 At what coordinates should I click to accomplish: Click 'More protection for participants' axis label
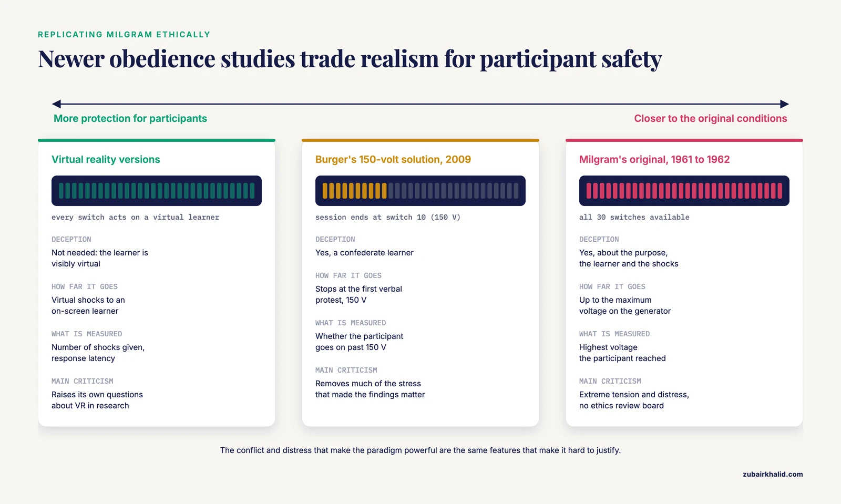point(130,118)
